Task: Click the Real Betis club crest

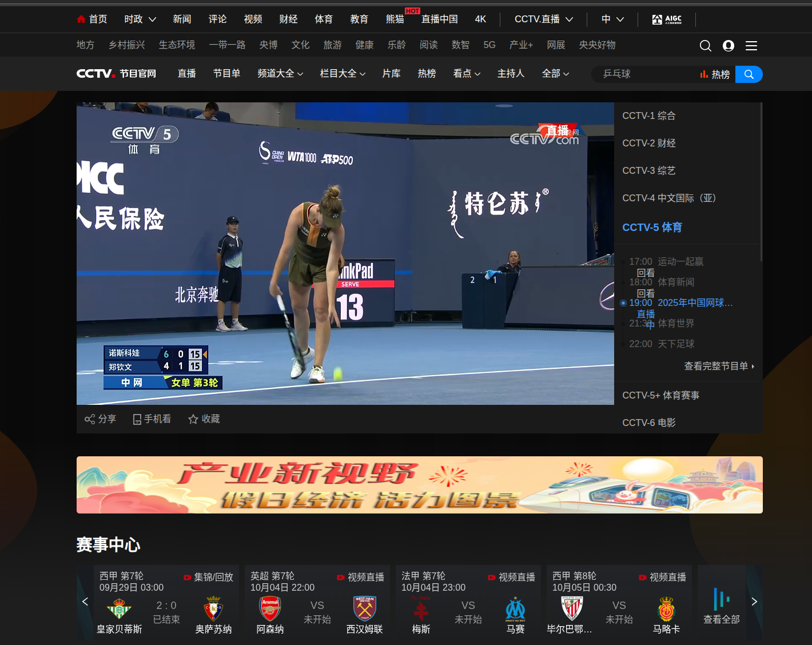Action: 119,609
